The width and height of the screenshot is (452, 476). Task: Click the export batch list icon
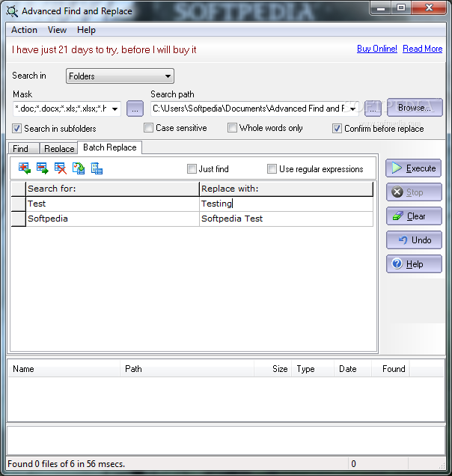[x=97, y=168]
